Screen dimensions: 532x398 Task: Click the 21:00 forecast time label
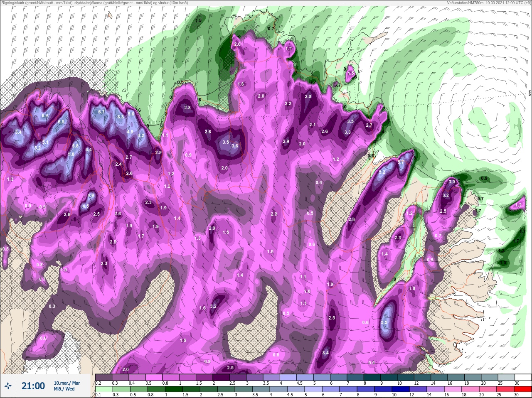[x=33, y=386]
